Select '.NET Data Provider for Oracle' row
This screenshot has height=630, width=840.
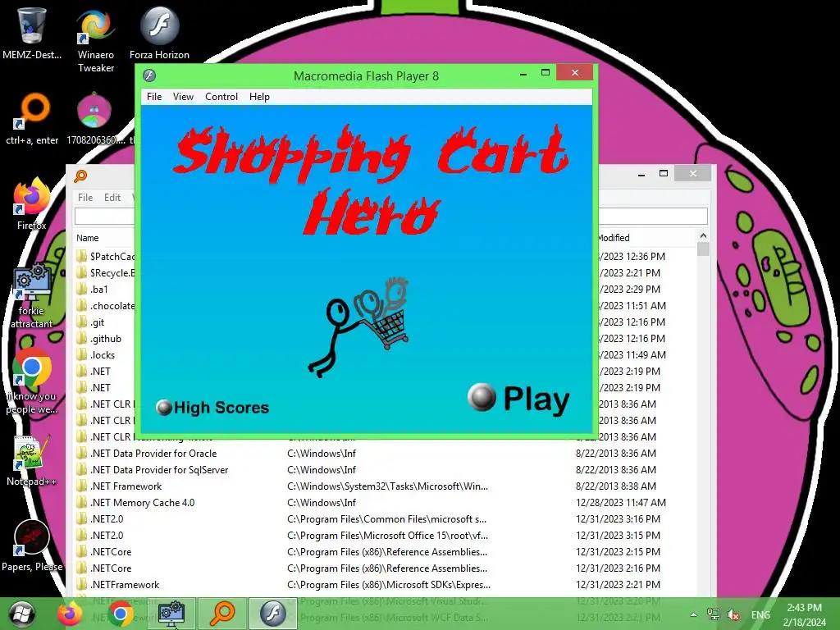coord(386,453)
